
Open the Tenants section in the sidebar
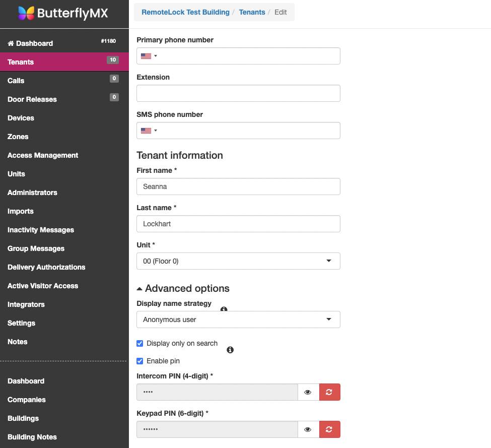pyautogui.click(x=21, y=62)
